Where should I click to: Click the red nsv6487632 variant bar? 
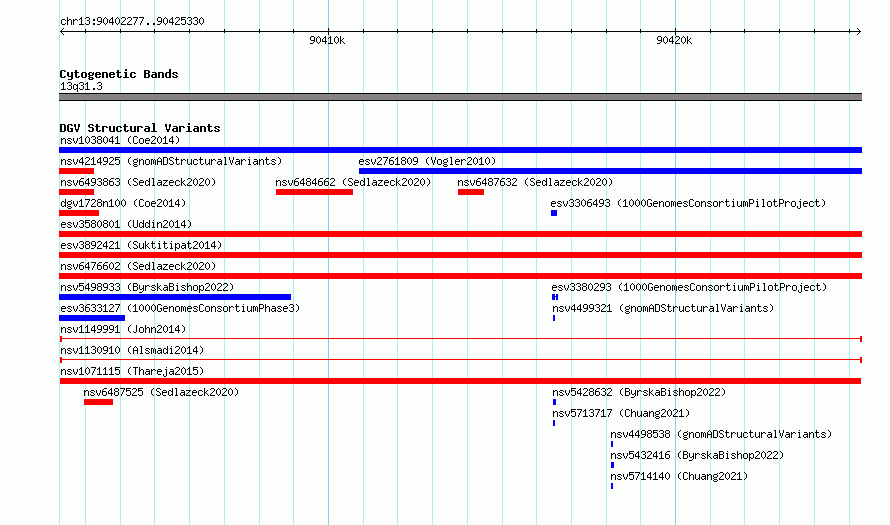pyautogui.click(x=471, y=192)
